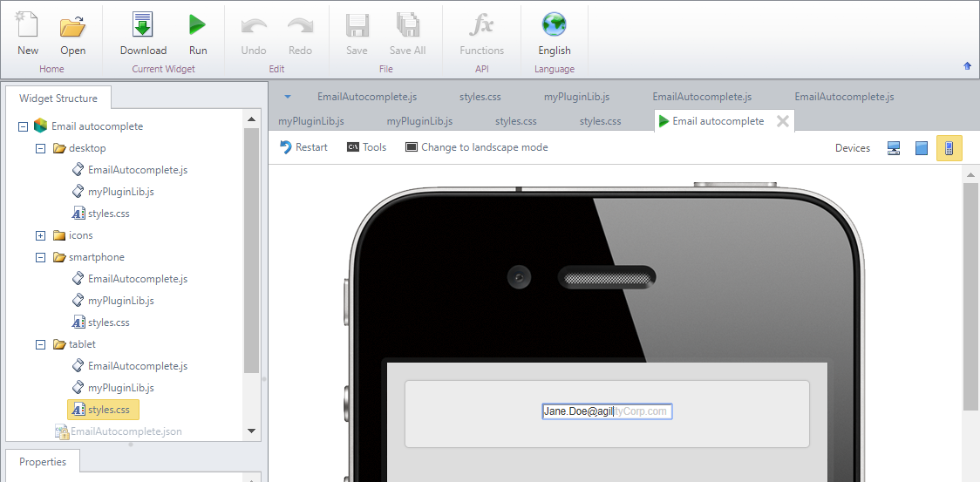The image size is (980, 482).
Task: Click the Save icon
Action: [357, 25]
